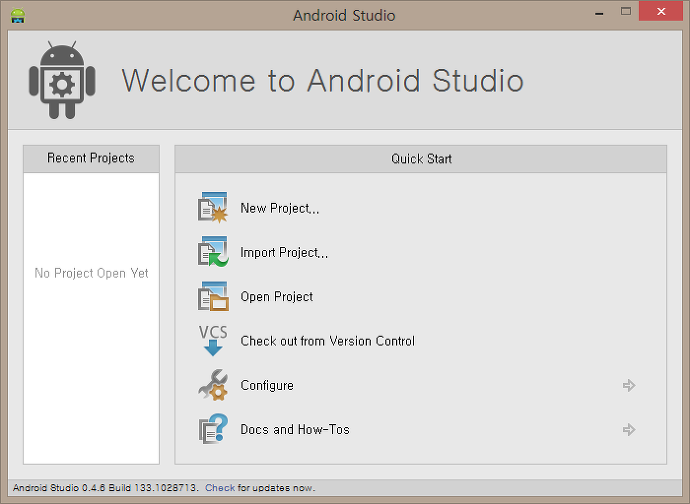Choose the Import Project... text label
Image resolution: width=690 pixels, height=504 pixels.
(284, 252)
